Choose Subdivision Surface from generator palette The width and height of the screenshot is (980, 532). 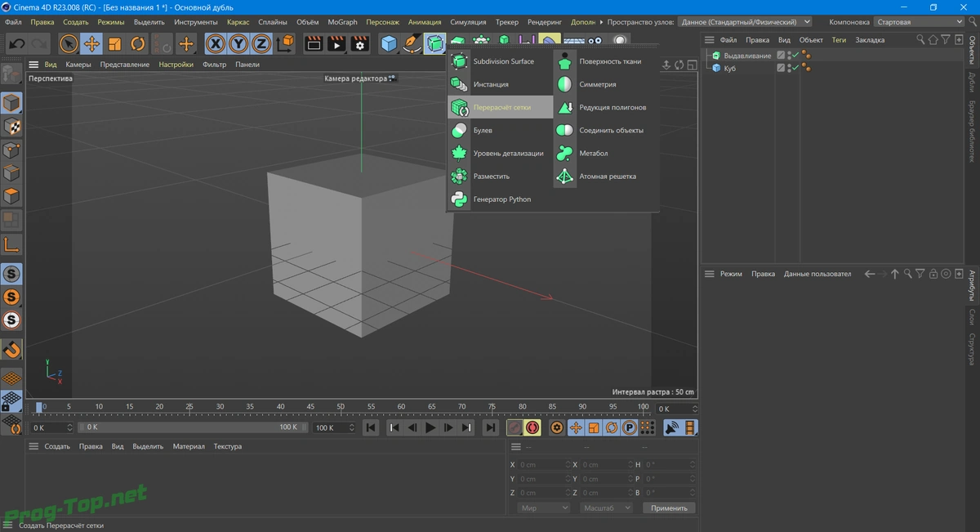coord(500,61)
